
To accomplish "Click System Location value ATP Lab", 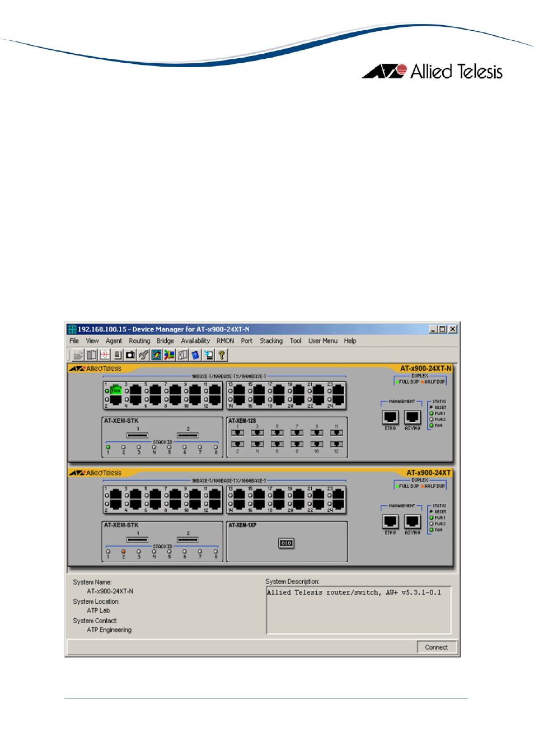I will click(99, 611).
